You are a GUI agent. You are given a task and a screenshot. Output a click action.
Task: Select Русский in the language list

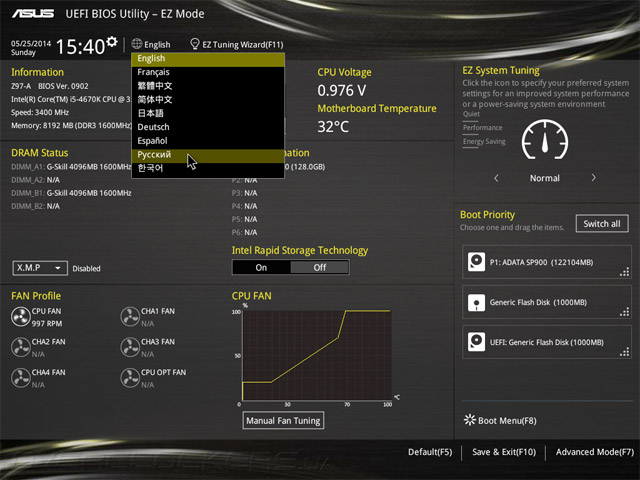tap(208, 155)
